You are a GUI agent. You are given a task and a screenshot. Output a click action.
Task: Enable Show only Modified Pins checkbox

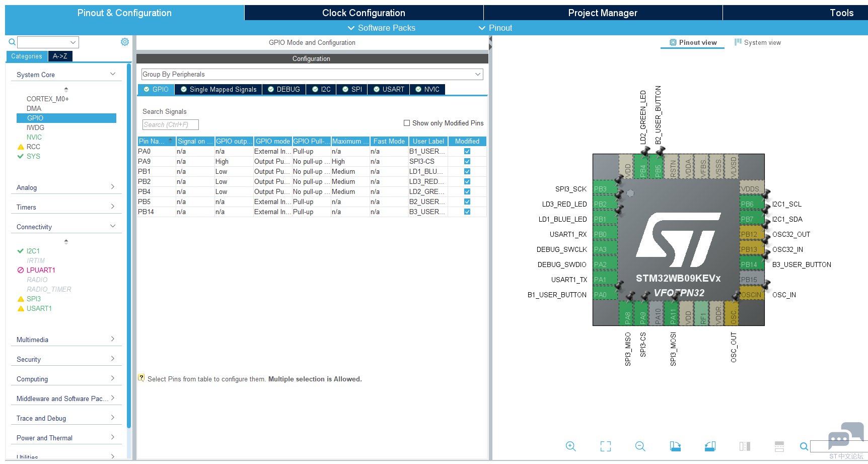(x=407, y=123)
